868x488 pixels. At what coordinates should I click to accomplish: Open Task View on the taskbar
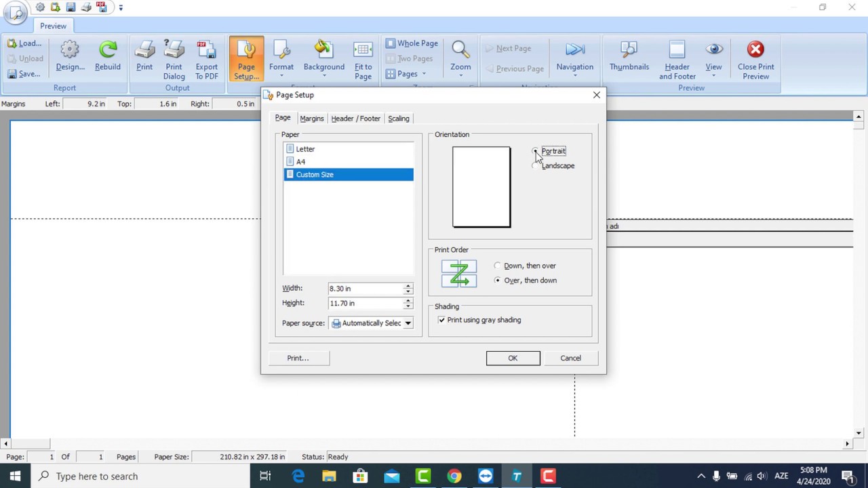(x=265, y=476)
